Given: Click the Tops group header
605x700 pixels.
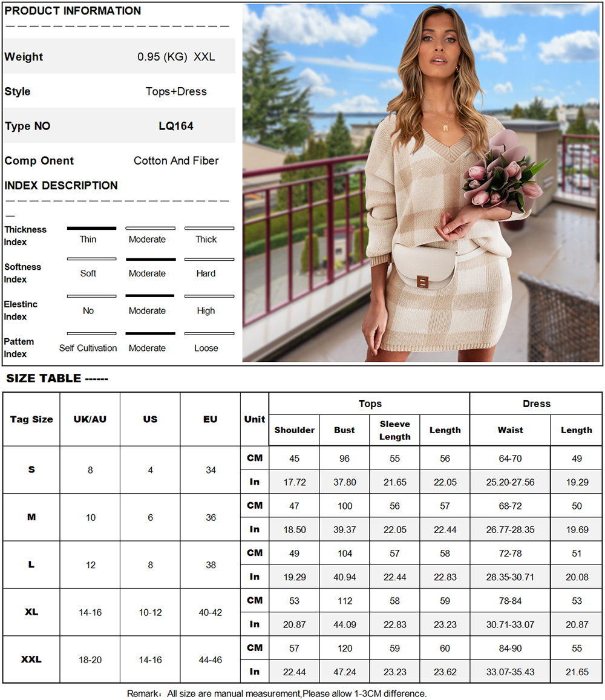Looking at the screenshot, I should 370,404.
